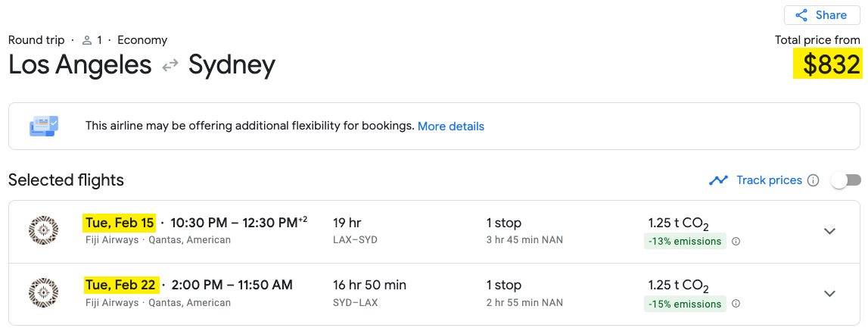
Task: Expand the Tue, Feb 22 flight details
Action: pyautogui.click(x=829, y=294)
